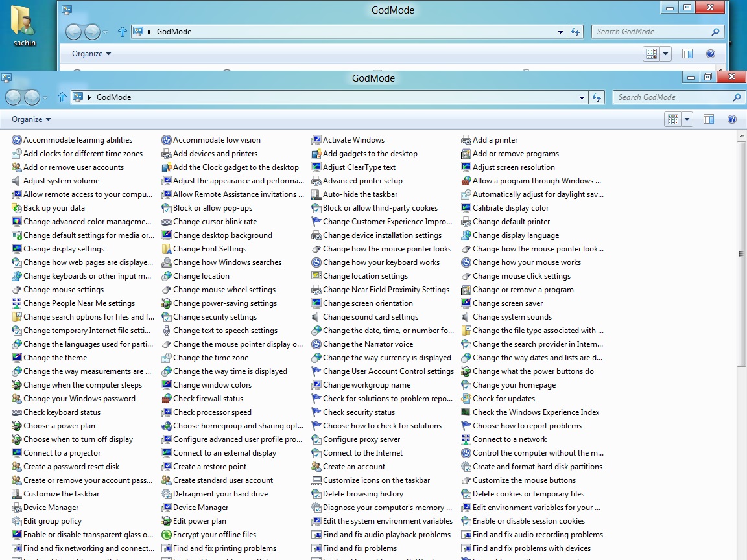This screenshot has width=747, height=560.
Task: Select 'Connect to a projector' item
Action: 62,453
